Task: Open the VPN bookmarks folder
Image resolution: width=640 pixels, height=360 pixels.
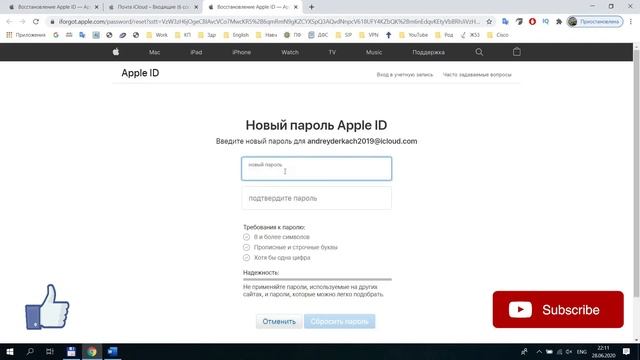Action: point(369,35)
